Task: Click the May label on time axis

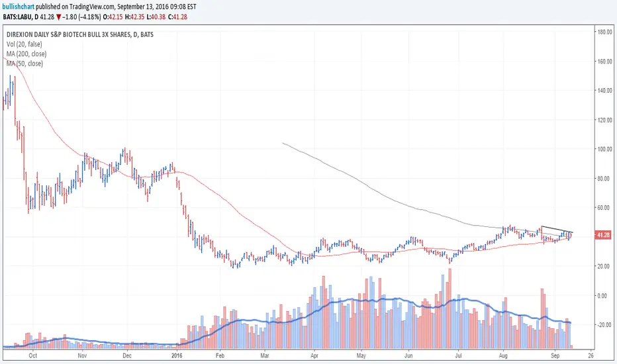Action: click(361, 355)
